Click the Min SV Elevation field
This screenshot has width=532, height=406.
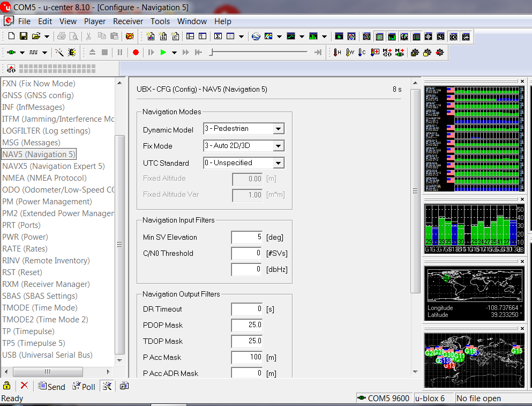(x=246, y=237)
